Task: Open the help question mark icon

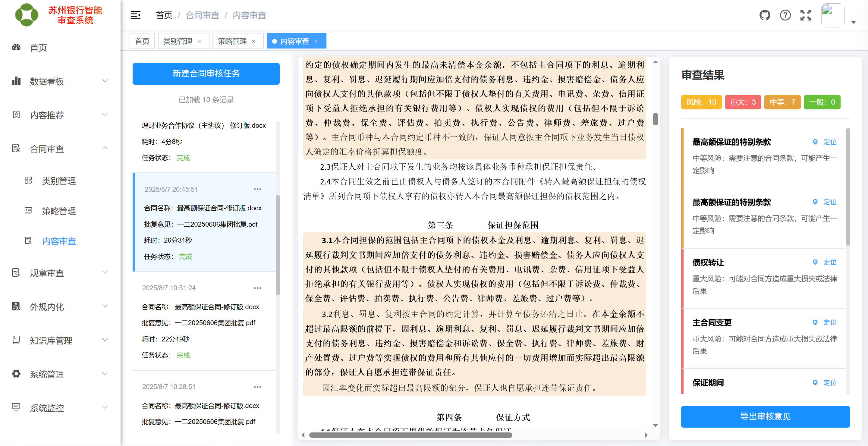Action: click(785, 15)
